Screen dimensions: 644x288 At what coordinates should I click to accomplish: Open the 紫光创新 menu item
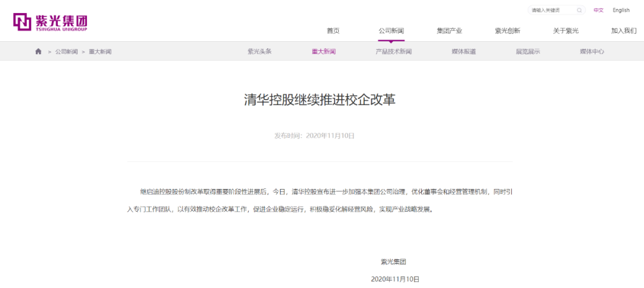tap(507, 31)
